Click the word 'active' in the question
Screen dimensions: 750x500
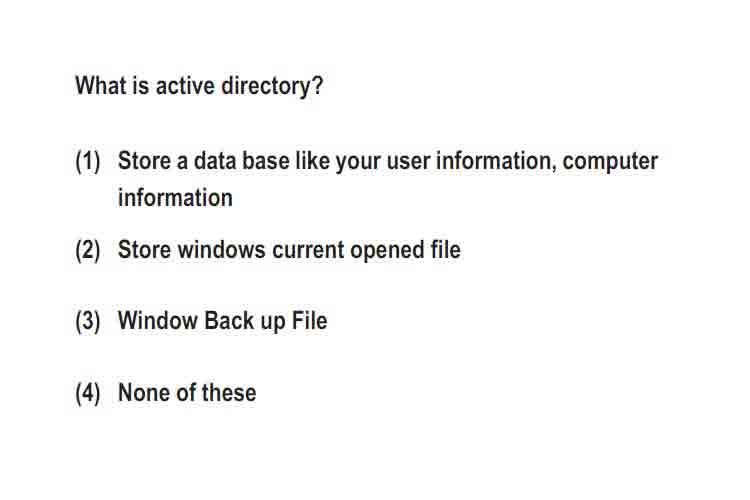185,86
